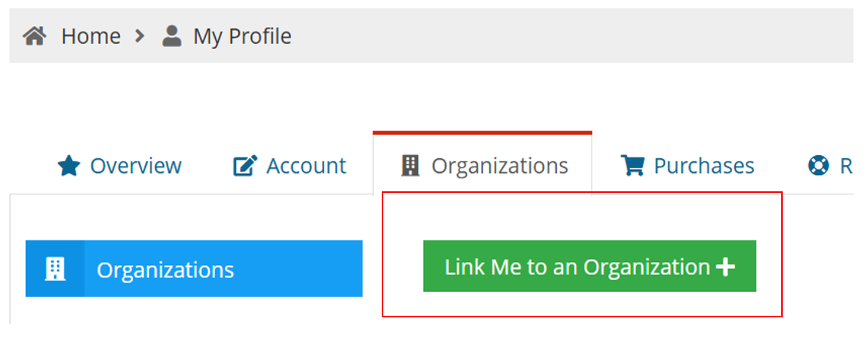Select the Organizations tab label
This screenshot has height=345, width=868.
click(x=500, y=165)
